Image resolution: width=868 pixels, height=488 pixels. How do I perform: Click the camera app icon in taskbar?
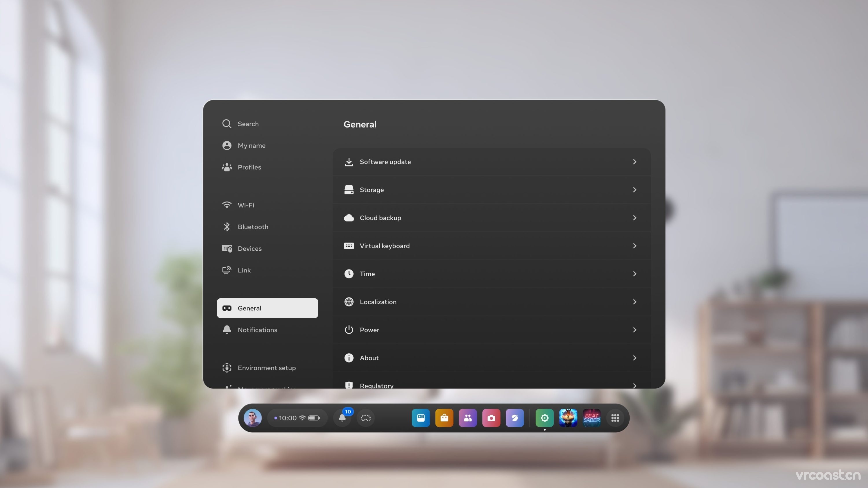(491, 418)
